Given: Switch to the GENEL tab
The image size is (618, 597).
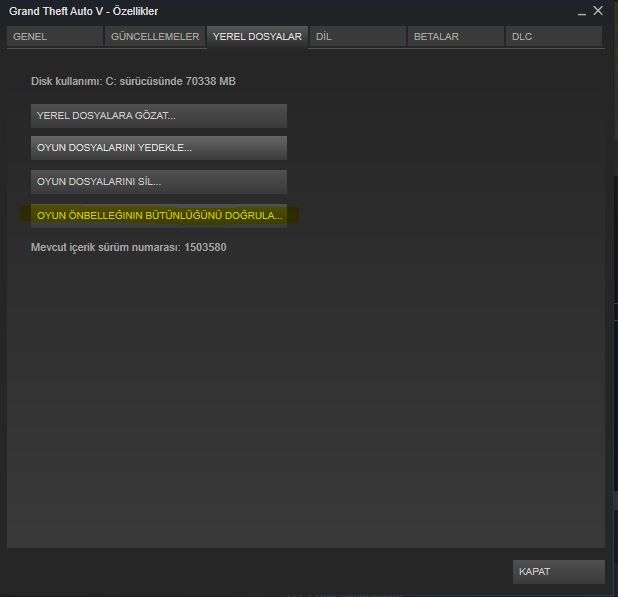Looking at the screenshot, I should click(55, 37).
